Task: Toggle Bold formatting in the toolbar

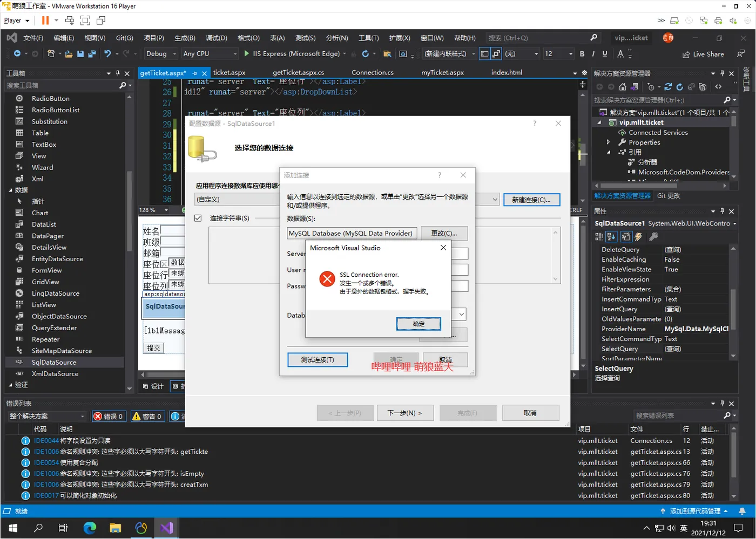Action: click(x=582, y=53)
